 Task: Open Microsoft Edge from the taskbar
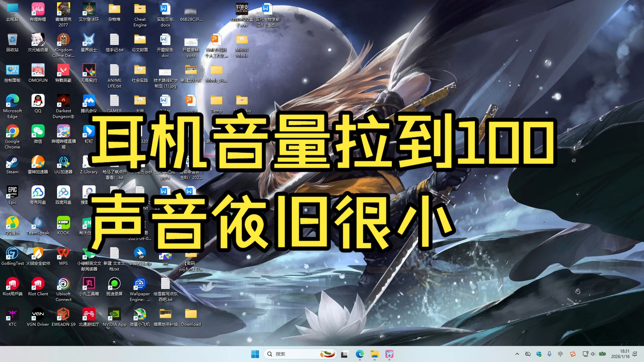click(360, 354)
